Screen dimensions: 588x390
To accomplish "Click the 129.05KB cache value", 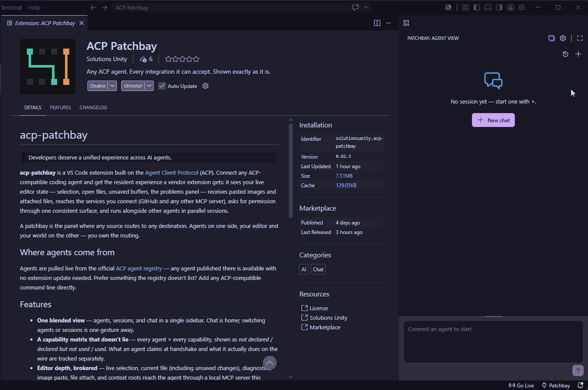I will pos(346,185).
